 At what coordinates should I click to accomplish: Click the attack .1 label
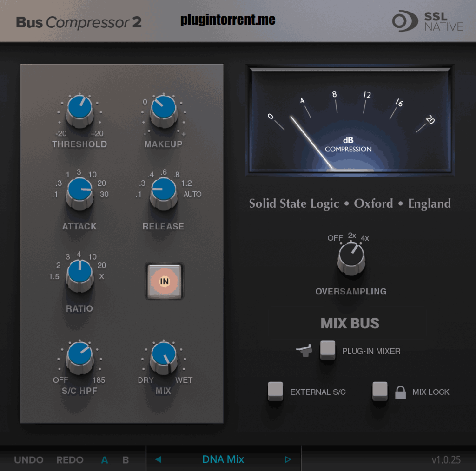pyautogui.click(x=55, y=195)
